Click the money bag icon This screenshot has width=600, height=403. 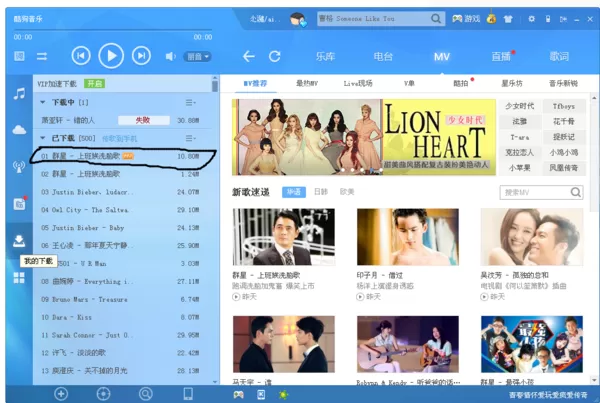pyautogui.click(x=491, y=18)
